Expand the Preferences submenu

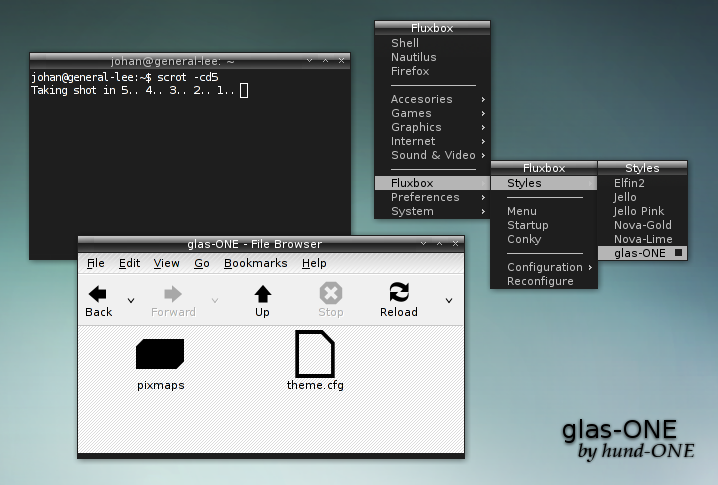coord(432,197)
